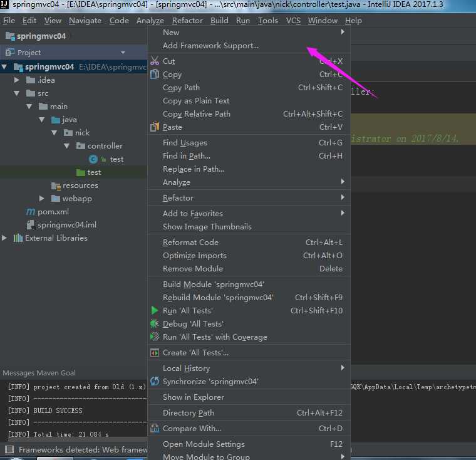The image size is (476, 460).
Task: Click the Synchronize 'springmvc04' refresh icon
Action: (x=155, y=381)
